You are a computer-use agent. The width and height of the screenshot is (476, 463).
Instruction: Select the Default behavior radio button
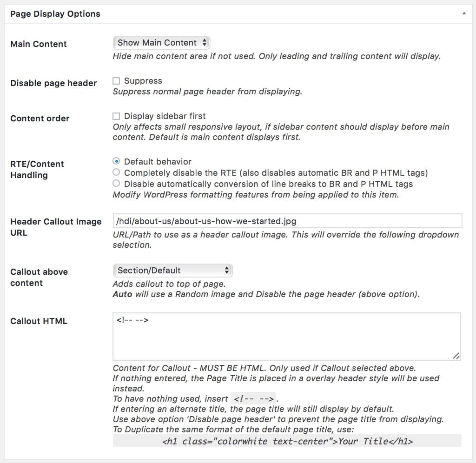(x=116, y=162)
